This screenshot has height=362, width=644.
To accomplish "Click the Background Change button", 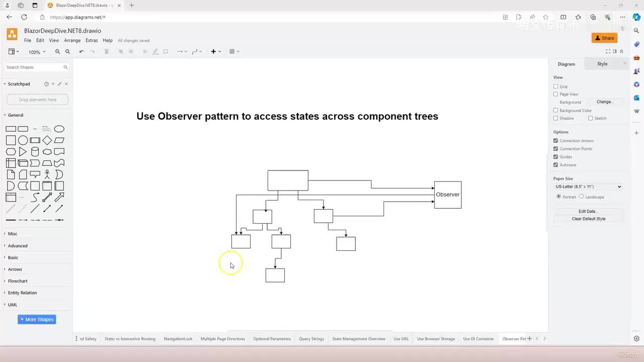I will 604,102.
